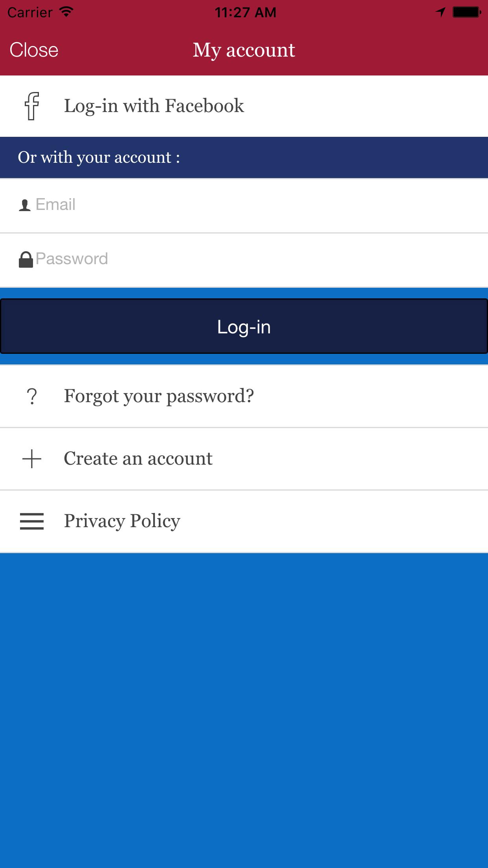Click the person icon beside Email
Screen dimensions: 488x868
pyautogui.click(x=25, y=205)
